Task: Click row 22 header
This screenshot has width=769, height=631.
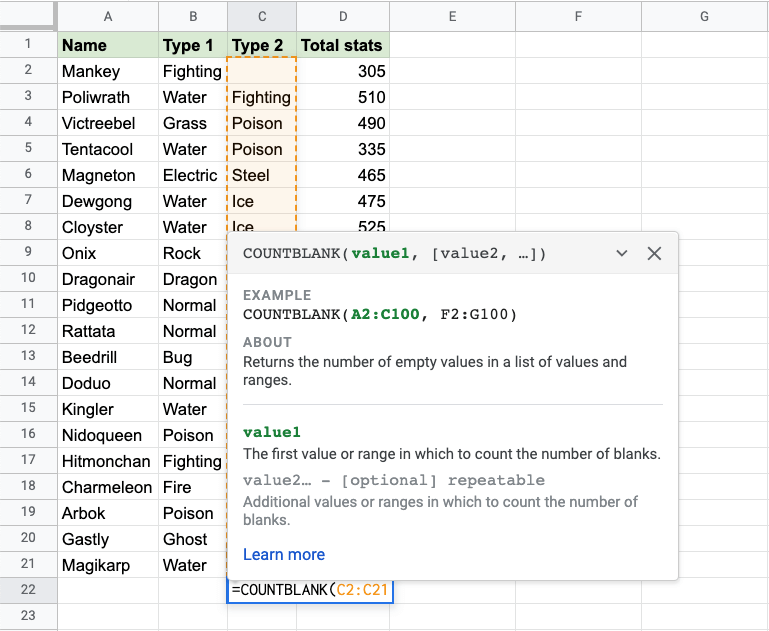Action: 28,590
